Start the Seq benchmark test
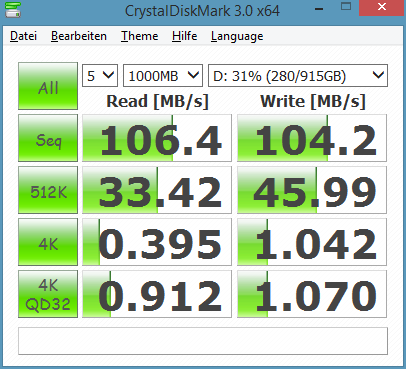Viewport: 406px width, 369px height. (x=48, y=138)
